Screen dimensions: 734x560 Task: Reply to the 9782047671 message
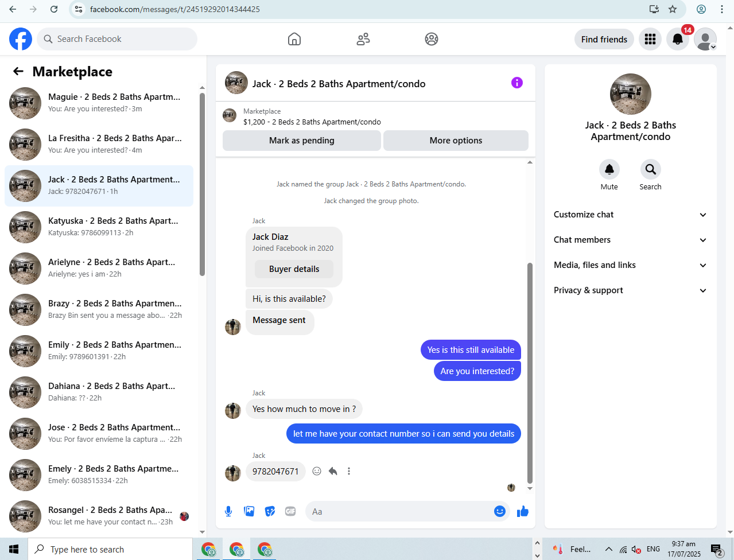pyautogui.click(x=333, y=471)
